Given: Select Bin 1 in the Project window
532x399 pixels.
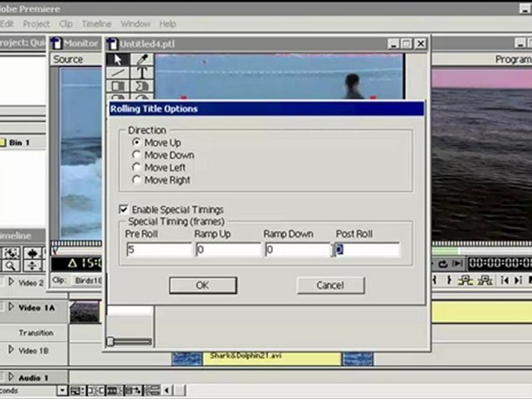Looking at the screenshot, I should tap(19, 142).
